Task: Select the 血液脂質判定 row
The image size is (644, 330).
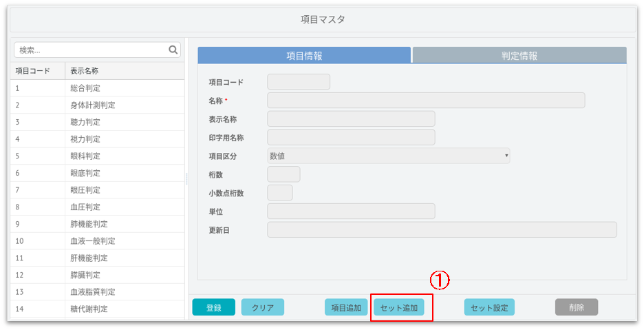Action: tap(97, 291)
